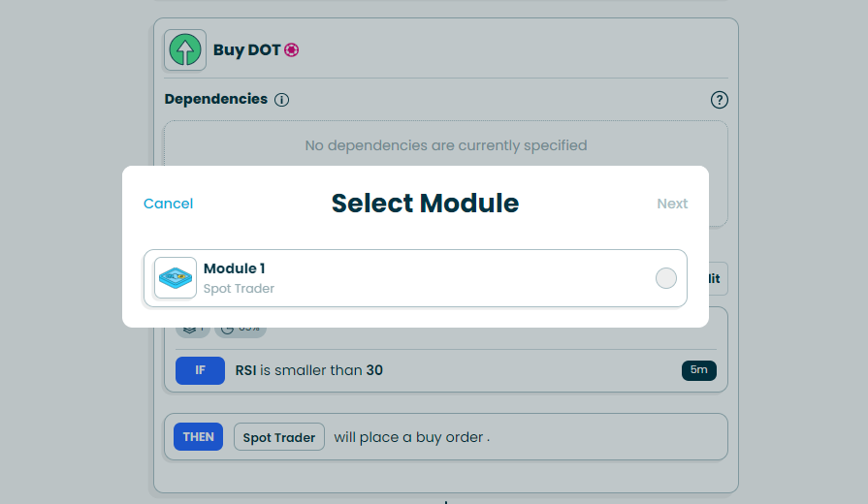Click the RSI is smaller than 30 condition

click(308, 370)
